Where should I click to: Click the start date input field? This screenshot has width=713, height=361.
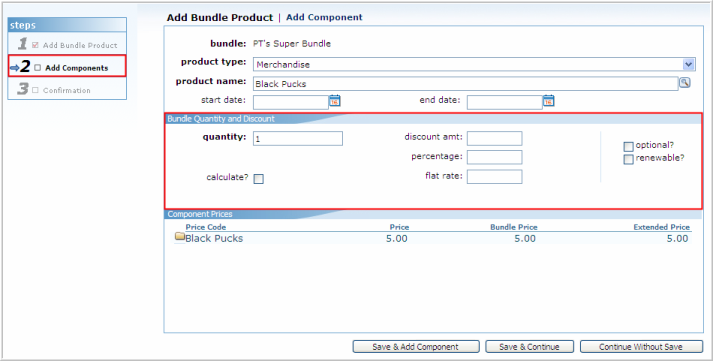(291, 102)
